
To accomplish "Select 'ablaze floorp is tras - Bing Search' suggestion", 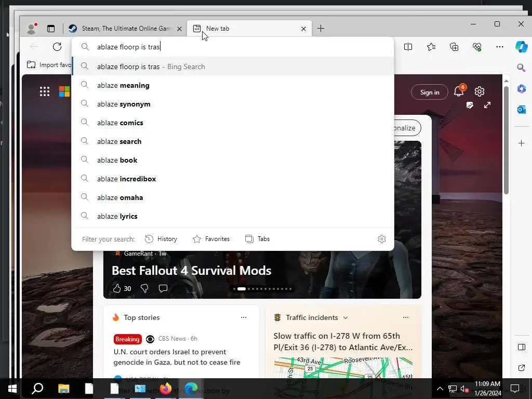I will point(233,66).
